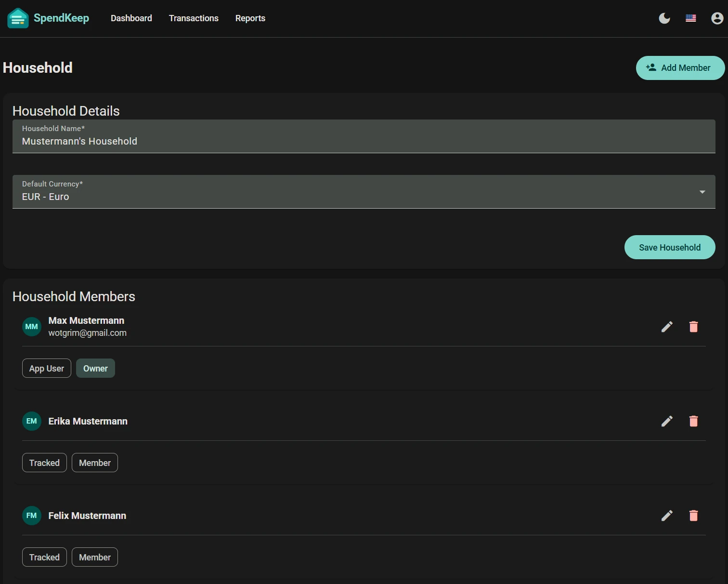
Task: Open the user account profile icon
Action: [717, 18]
